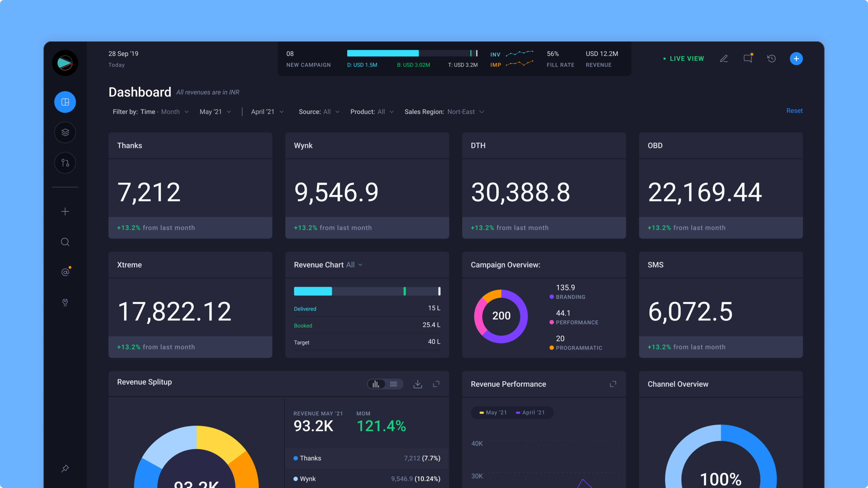
Task: Click the INV sparkline in header
Action: click(519, 54)
